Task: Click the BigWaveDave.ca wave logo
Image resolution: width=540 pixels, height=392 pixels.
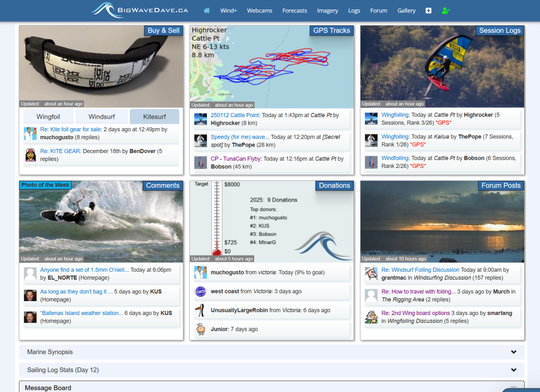Action: (107, 10)
